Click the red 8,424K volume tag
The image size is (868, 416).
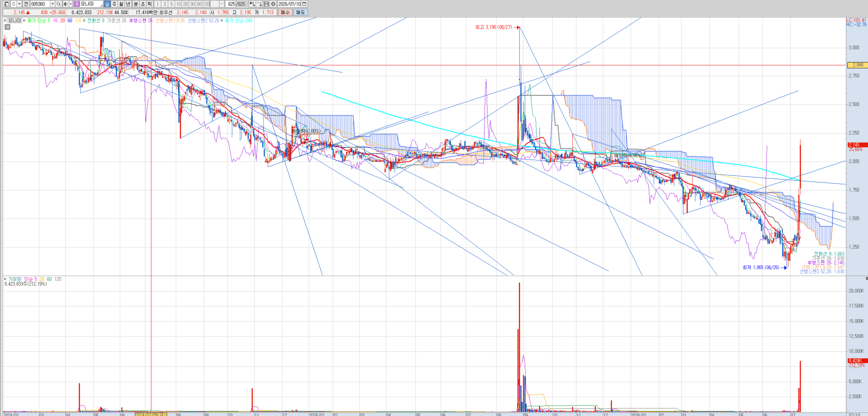858,360
